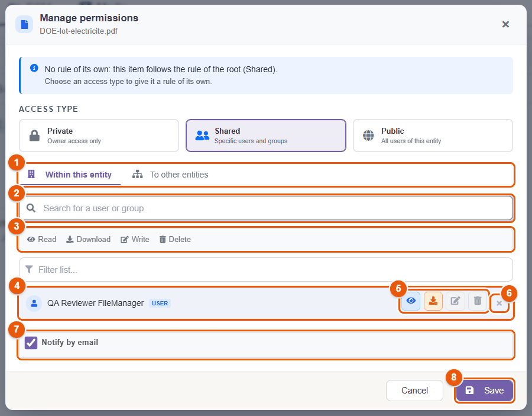Click the Download permission legend label
This screenshot has height=416, width=532.
(x=88, y=240)
